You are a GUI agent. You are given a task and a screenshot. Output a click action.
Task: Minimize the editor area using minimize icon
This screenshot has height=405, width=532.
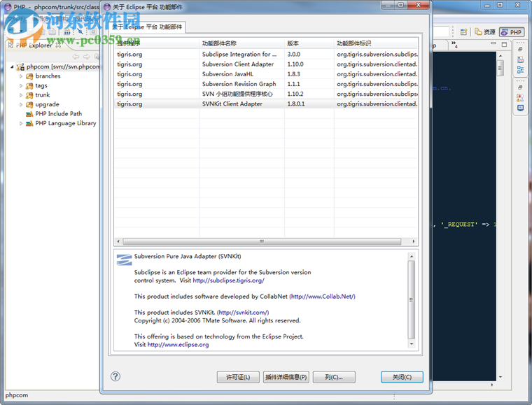click(493, 43)
